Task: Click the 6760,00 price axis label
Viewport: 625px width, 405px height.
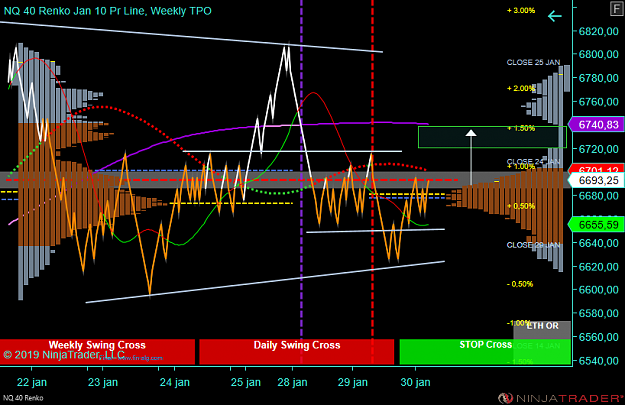Action: point(598,102)
